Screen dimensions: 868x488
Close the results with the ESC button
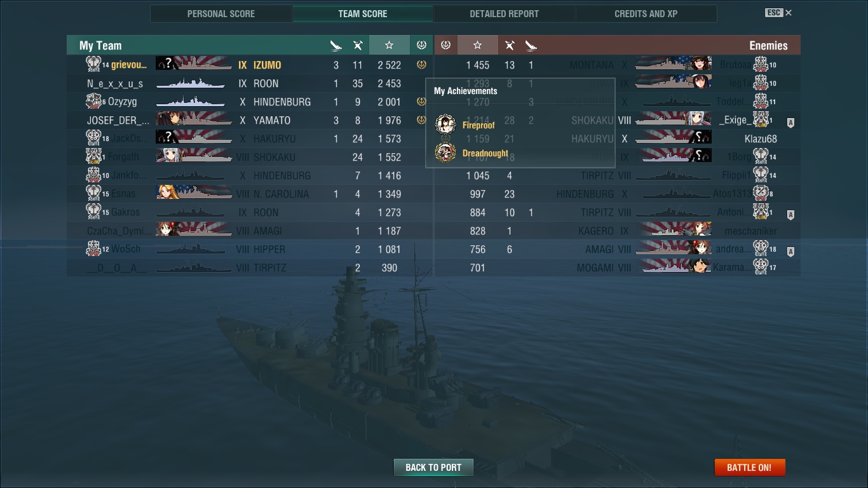click(778, 13)
